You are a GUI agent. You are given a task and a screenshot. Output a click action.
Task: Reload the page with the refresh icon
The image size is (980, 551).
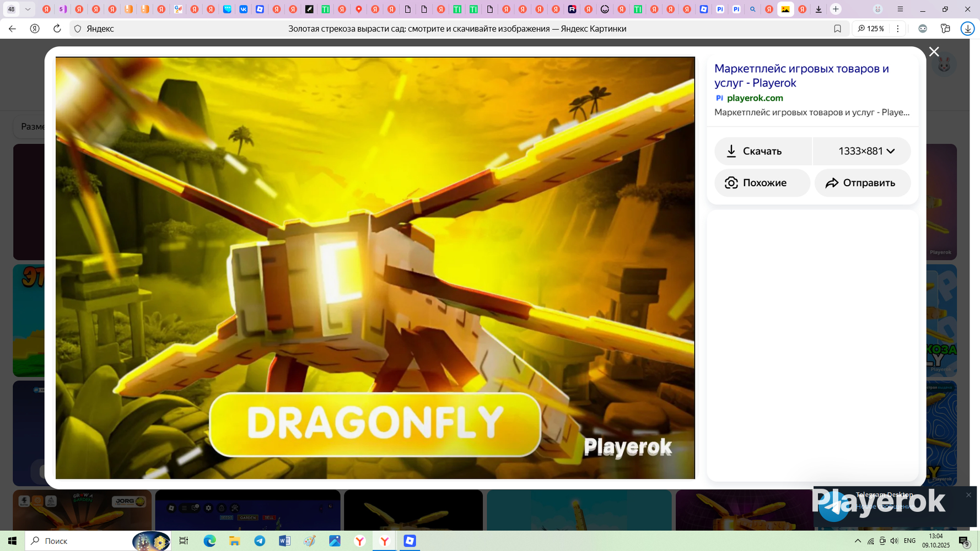coord(57,29)
